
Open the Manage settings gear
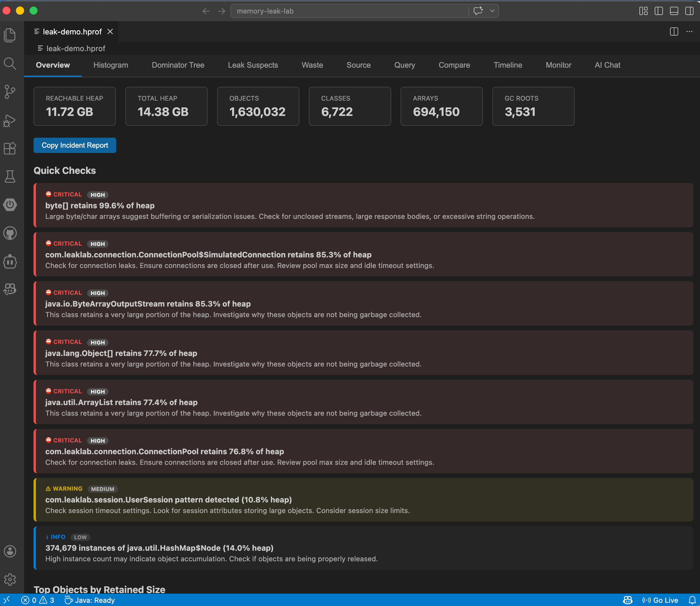10,579
